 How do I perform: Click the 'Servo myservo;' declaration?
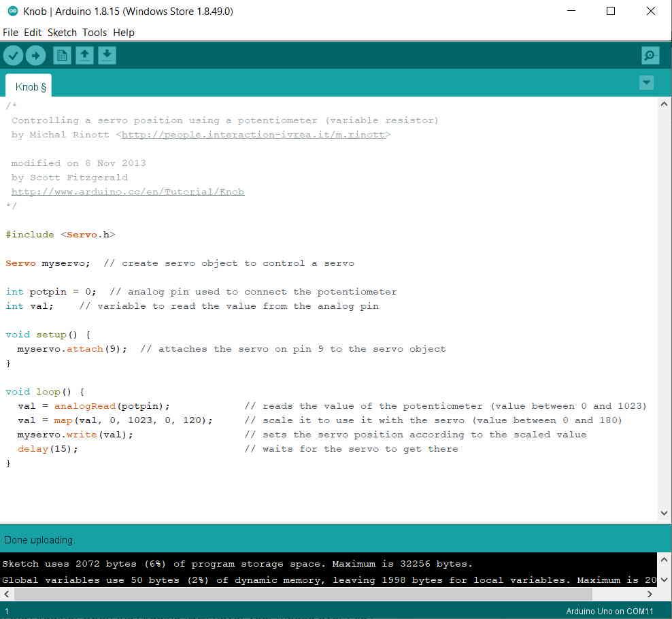pos(48,263)
